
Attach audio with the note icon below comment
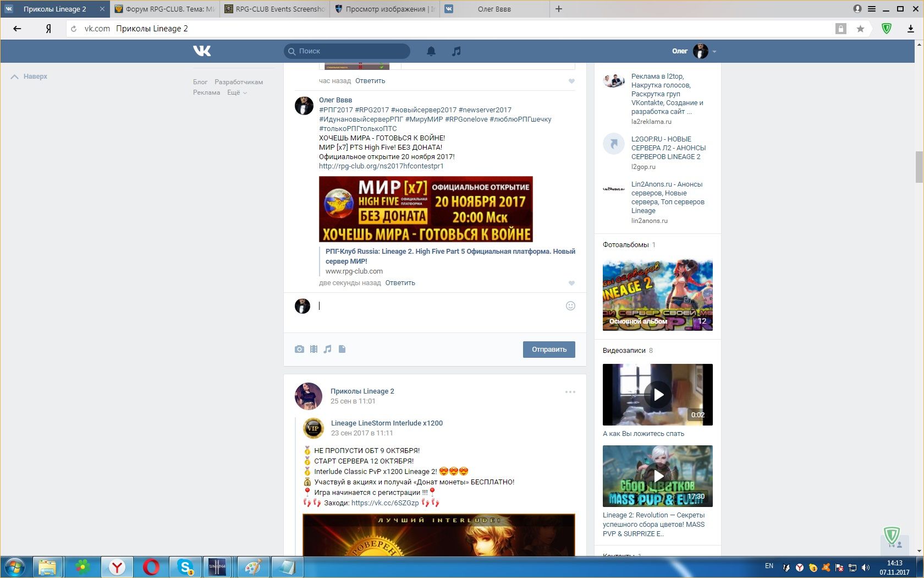pos(328,349)
